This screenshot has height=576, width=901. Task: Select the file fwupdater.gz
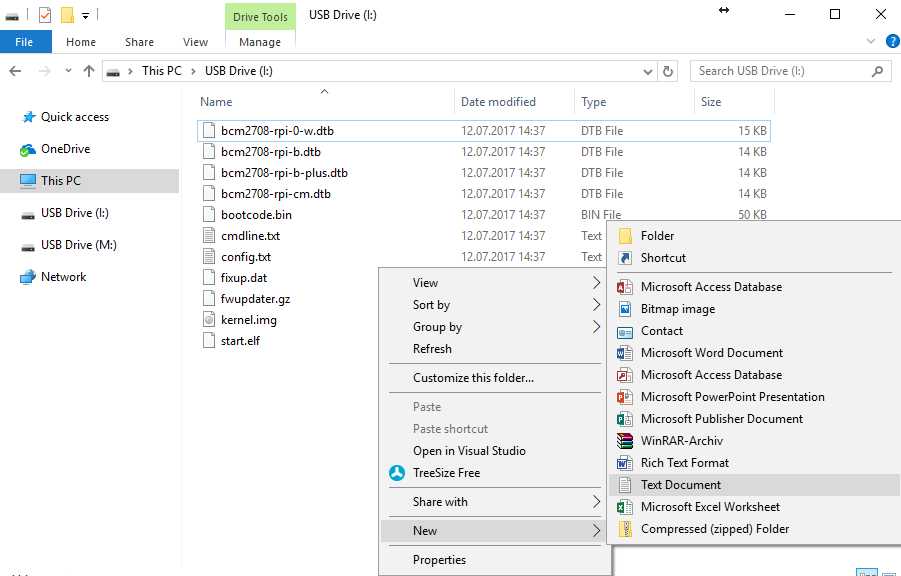255,299
